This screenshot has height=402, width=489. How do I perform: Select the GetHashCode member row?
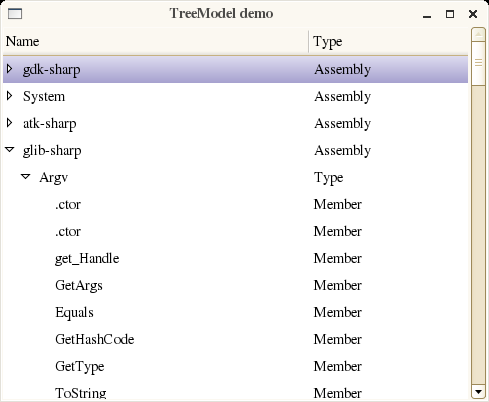[x=236, y=339]
